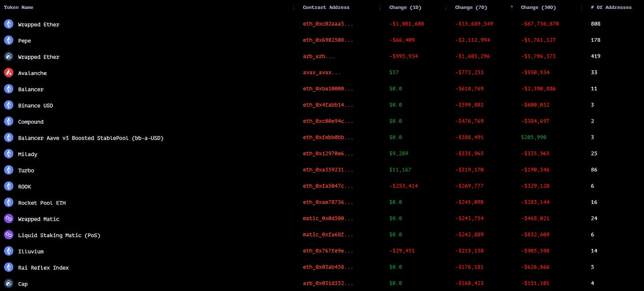Sort by the Contract Address header label

(326, 8)
